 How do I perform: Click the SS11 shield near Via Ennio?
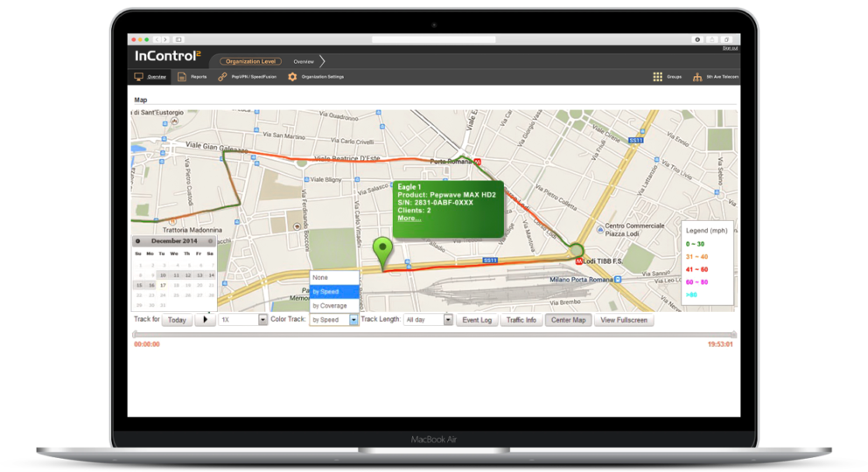click(x=635, y=141)
